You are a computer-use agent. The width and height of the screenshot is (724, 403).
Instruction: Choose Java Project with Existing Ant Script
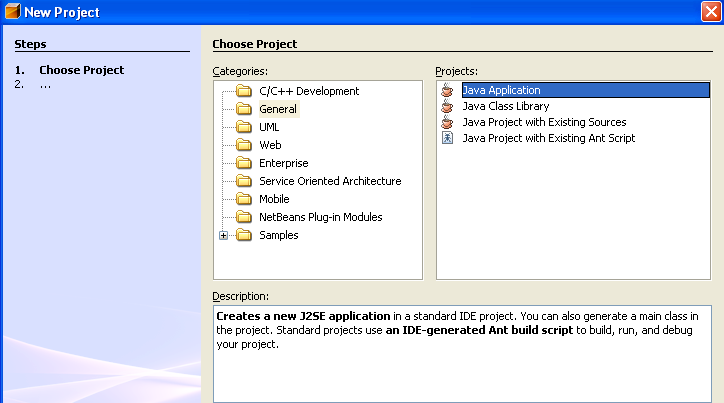[x=549, y=138]
